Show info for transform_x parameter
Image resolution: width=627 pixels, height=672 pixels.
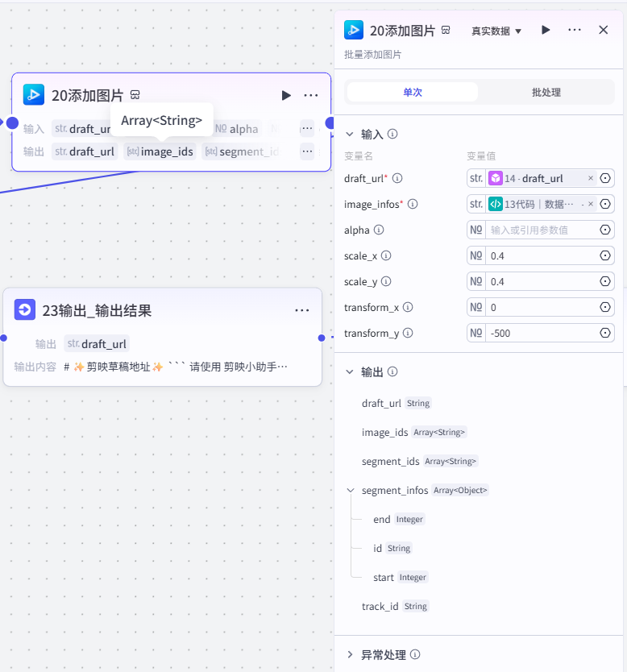pos(408,307)
